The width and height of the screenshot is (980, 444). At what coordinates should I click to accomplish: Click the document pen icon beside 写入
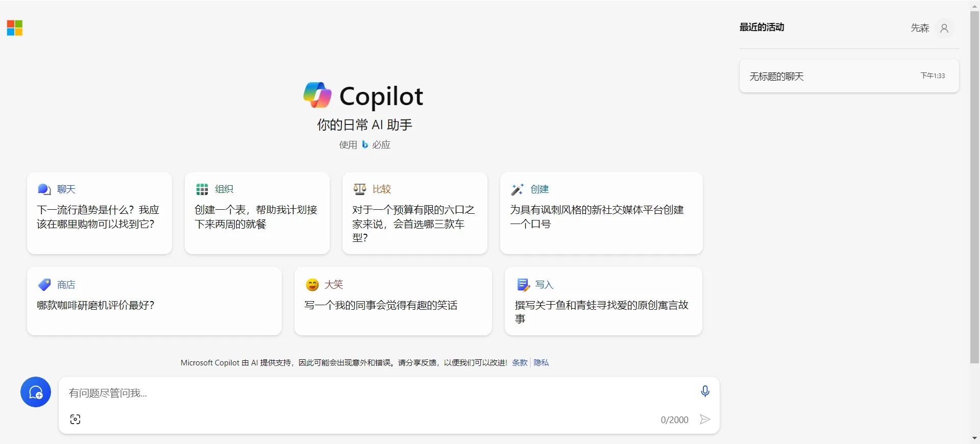click(x=523, y=285)
